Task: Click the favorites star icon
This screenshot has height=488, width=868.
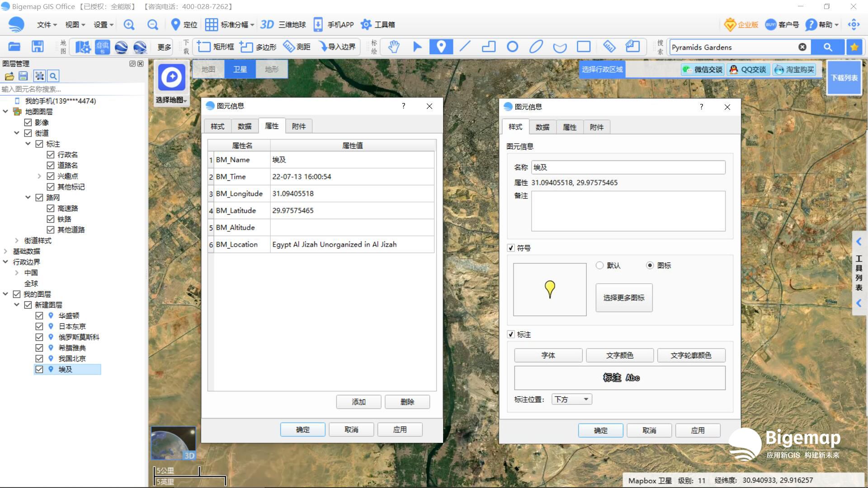Action: click(854, 47)
